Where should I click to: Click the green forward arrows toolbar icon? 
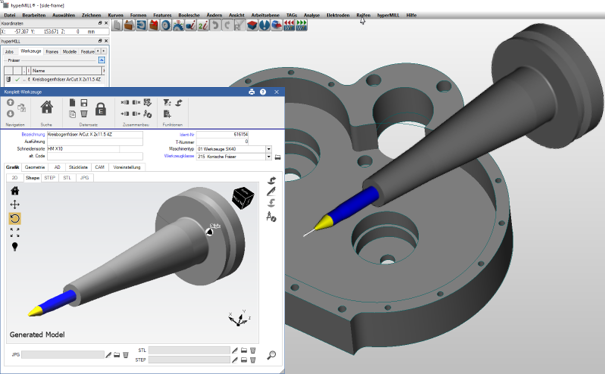tap(301, 25)
